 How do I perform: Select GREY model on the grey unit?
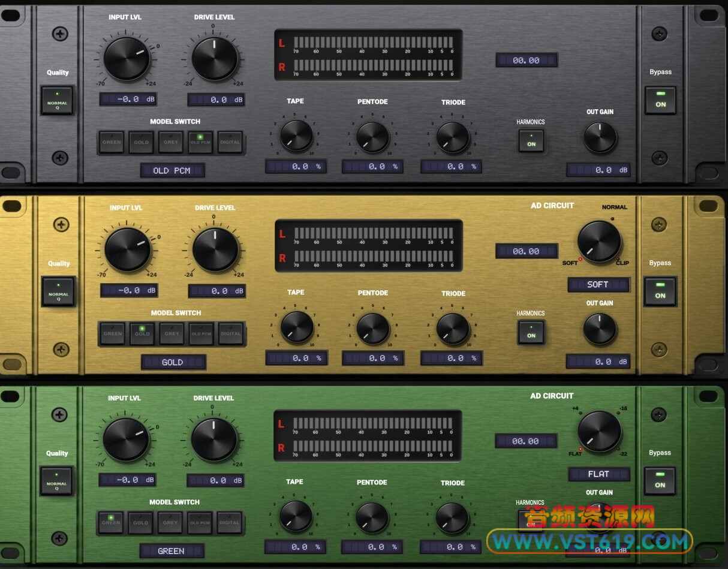[171, 142]
